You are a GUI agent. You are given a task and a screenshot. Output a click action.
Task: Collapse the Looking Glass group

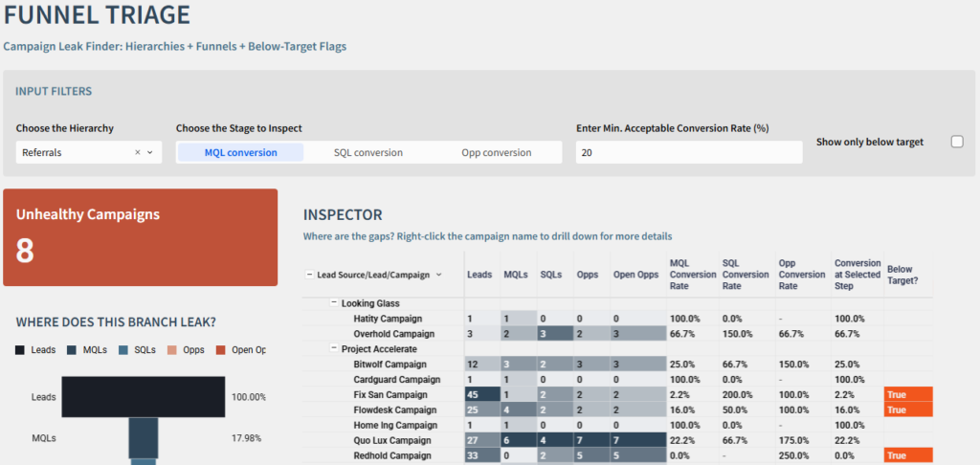334,303
